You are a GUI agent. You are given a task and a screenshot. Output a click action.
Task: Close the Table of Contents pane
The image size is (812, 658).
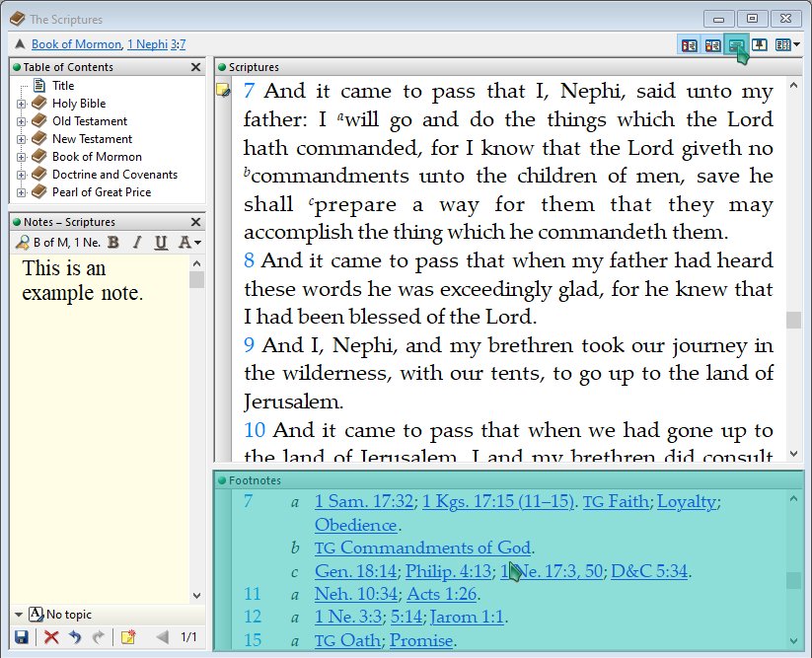[x=195, y=67]
